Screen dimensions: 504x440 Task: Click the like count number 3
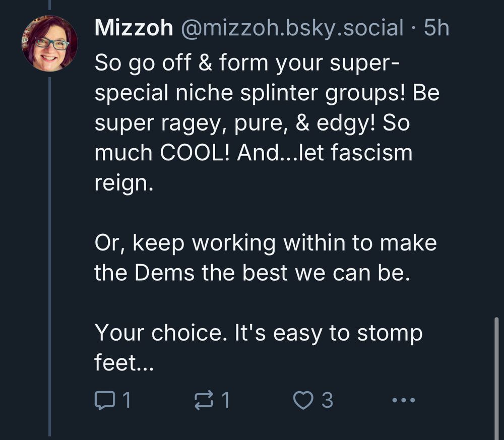click(327, 400)
